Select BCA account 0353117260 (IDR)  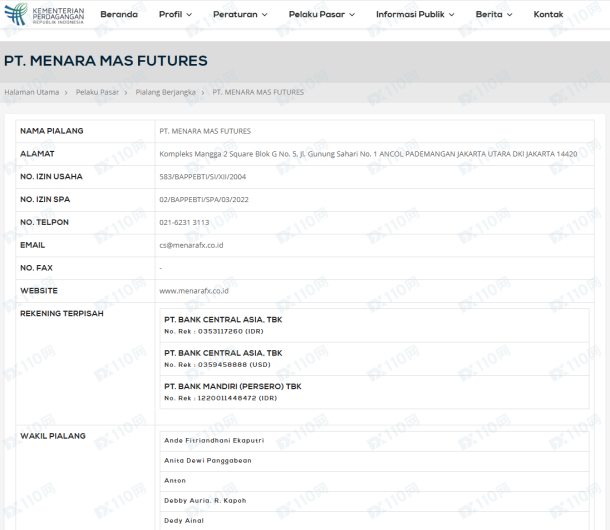(214, 332)
